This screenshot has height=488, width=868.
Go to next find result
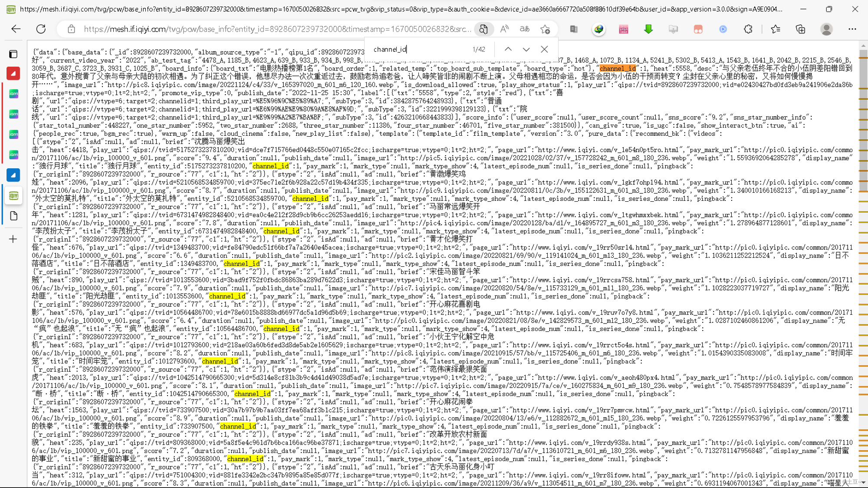[x=526, y=49]
